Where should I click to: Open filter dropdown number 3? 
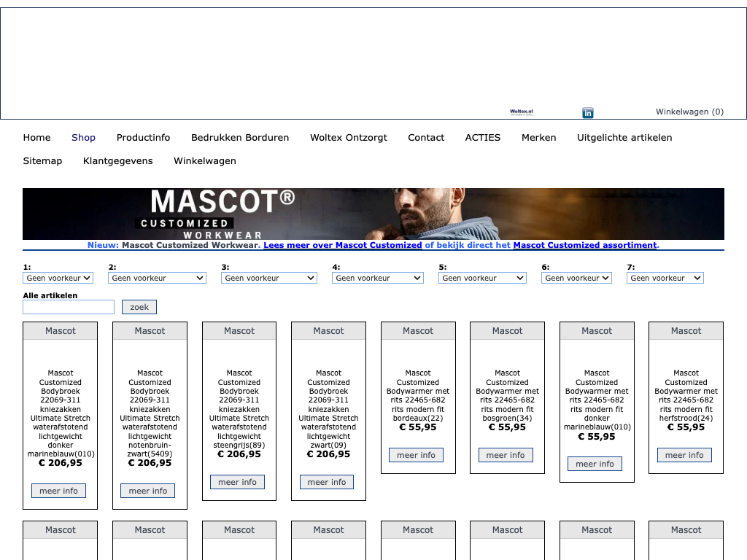(x=268, y=278)
